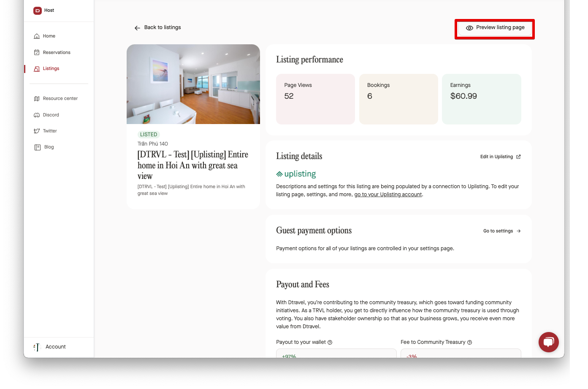Click the Resource center map icon
Viewport: 588px width, 389px height.
37,99
